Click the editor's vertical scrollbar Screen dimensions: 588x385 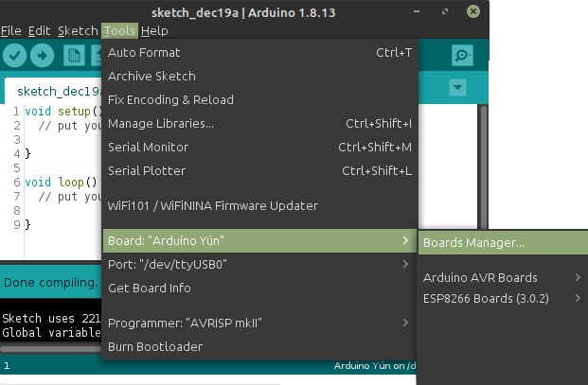(483, 170)
